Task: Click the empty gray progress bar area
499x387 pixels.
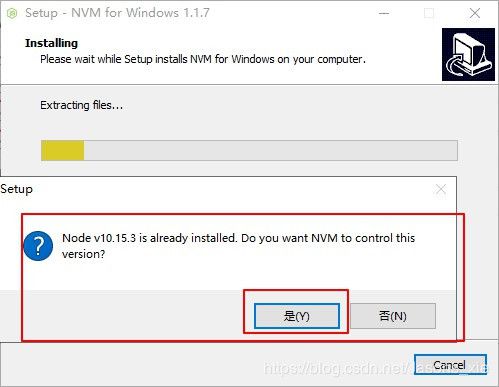Action: pyautogui.click(x=271, y=150)
